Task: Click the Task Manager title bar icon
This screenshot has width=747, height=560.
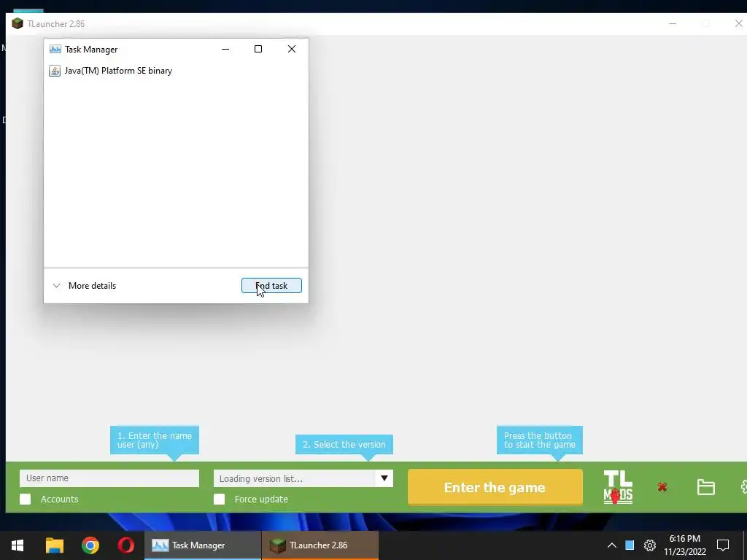Action: [55, 49]
